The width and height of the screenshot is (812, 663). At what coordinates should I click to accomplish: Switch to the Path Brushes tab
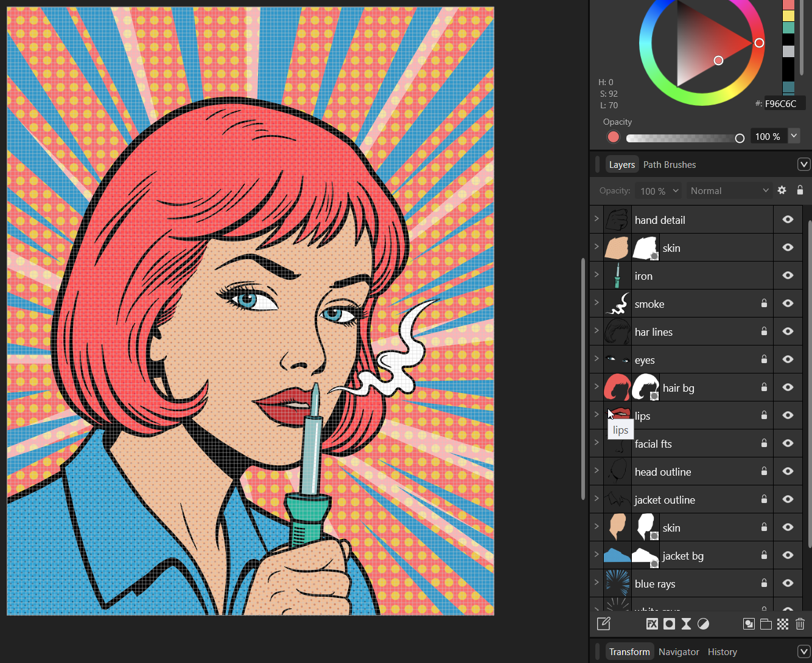(x=669, y=165)
